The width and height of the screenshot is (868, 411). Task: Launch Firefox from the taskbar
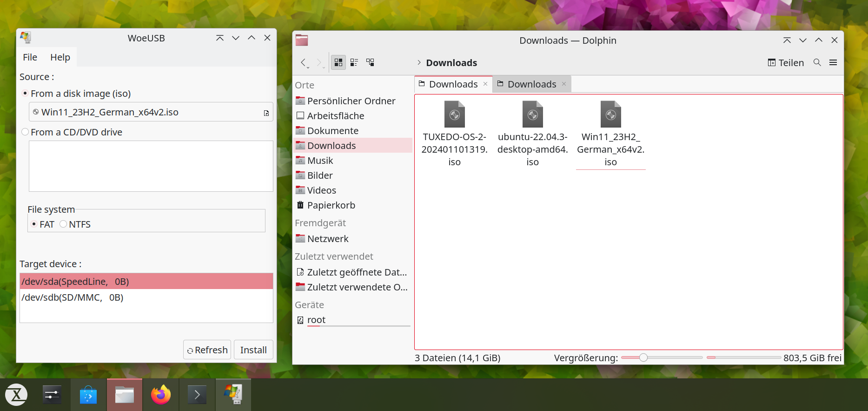(161, 395)
